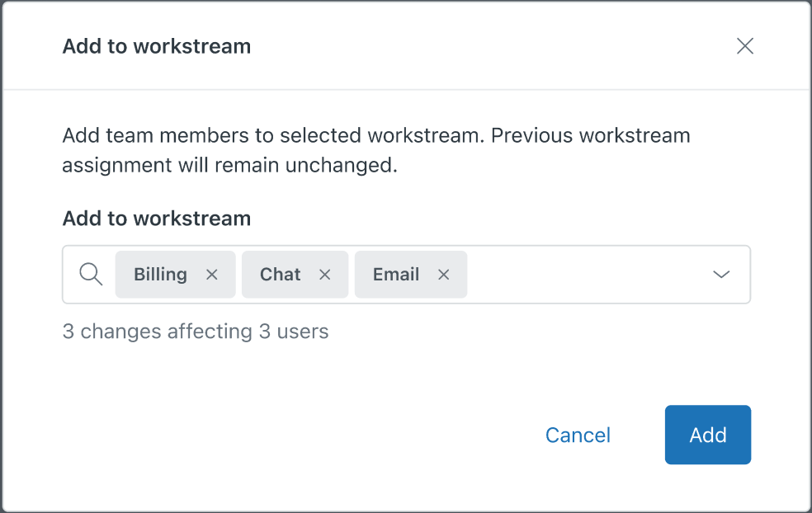Select the Billing chip label
812x513 pixels.
point(160,275)
